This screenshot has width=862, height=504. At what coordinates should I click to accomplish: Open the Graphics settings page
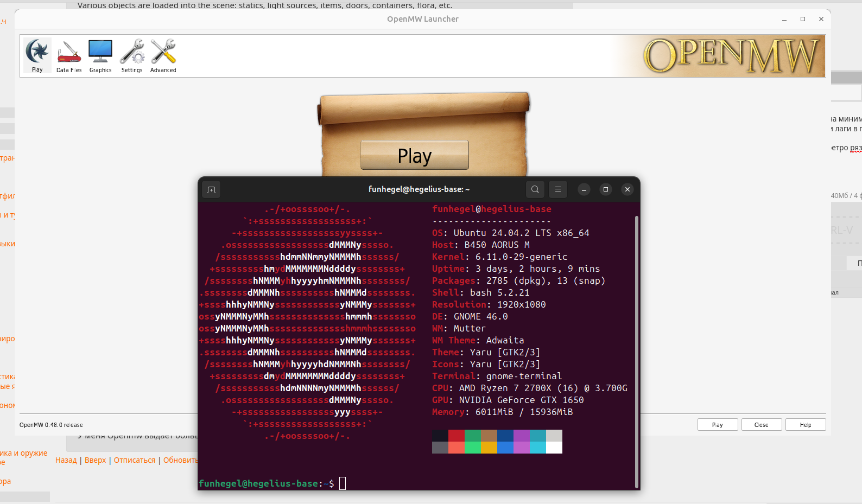click(x=100, y=55)
